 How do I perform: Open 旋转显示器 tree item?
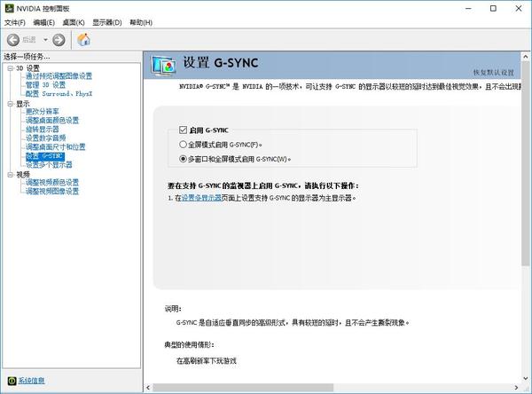coord(42,129)
